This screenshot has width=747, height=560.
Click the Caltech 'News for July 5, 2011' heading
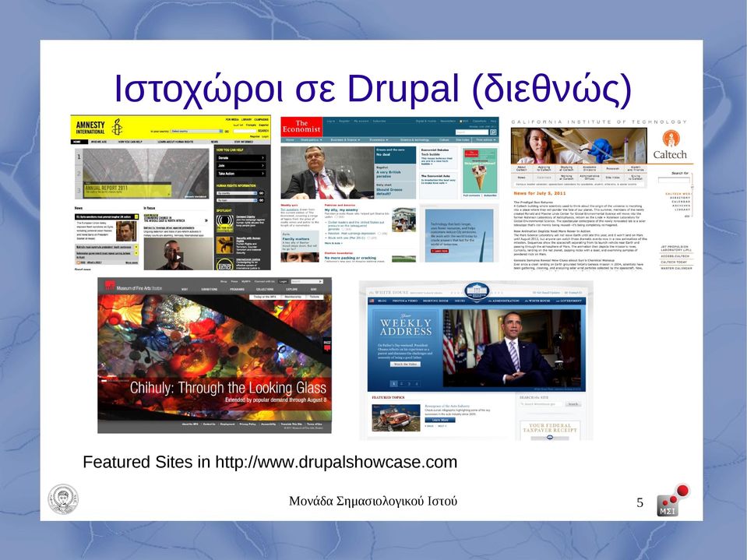coord(540,193)
